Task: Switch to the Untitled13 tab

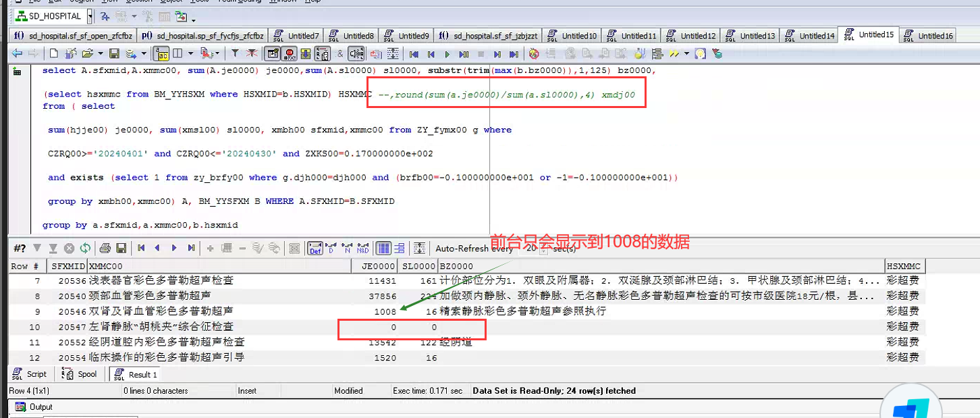Action: [x=750, y=36]
